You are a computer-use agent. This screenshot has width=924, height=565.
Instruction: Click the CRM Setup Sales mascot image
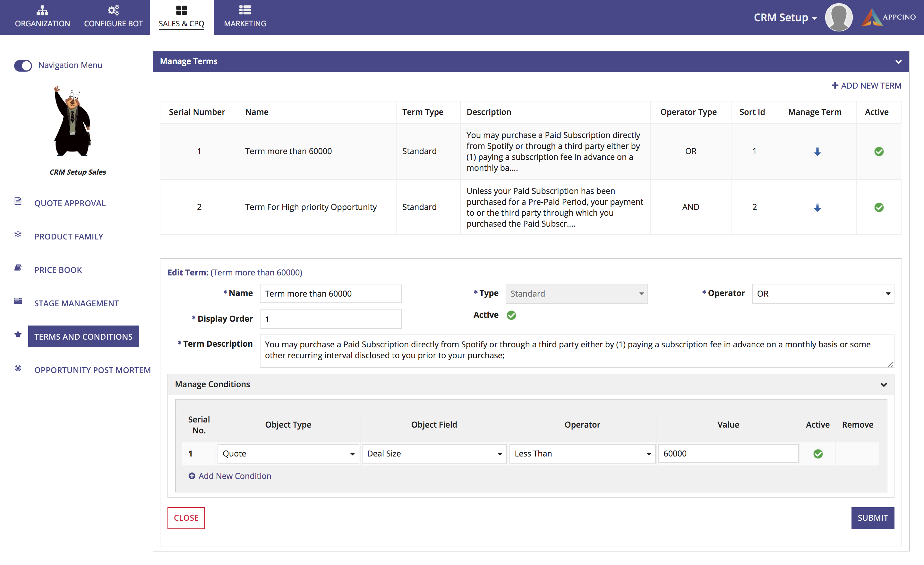point(73,121)
